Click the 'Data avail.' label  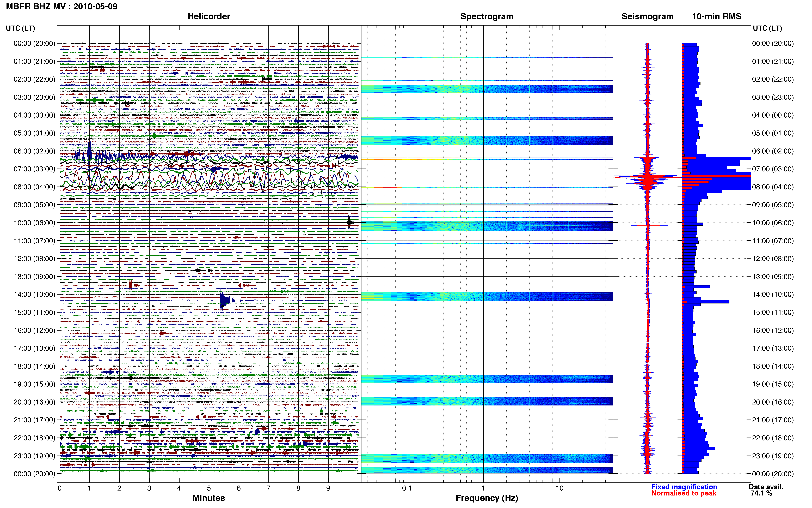[766, 487]
